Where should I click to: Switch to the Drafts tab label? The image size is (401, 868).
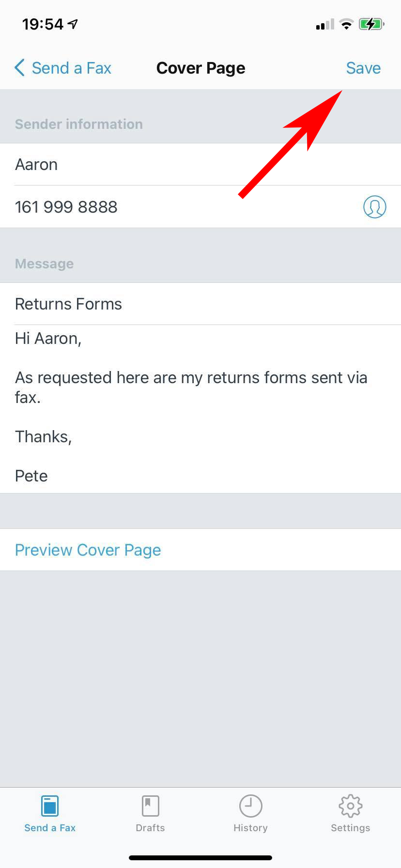tap(150, 828)
